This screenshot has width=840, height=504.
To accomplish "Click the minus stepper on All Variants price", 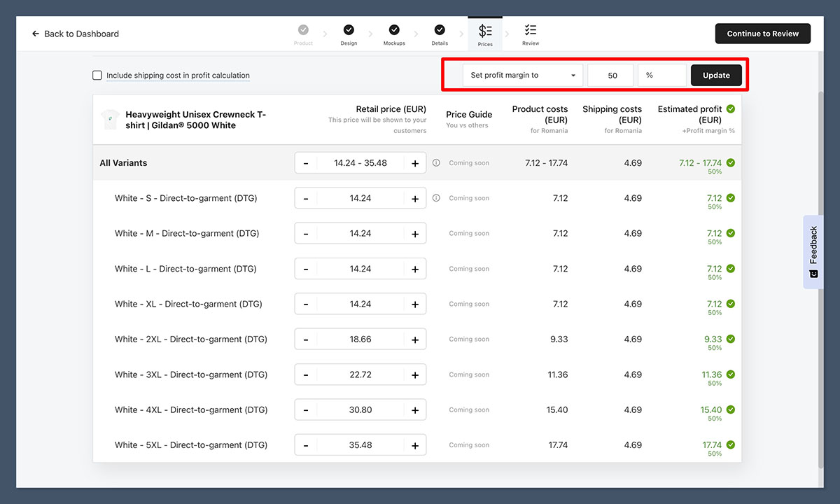I will click(x=305, y=162).
